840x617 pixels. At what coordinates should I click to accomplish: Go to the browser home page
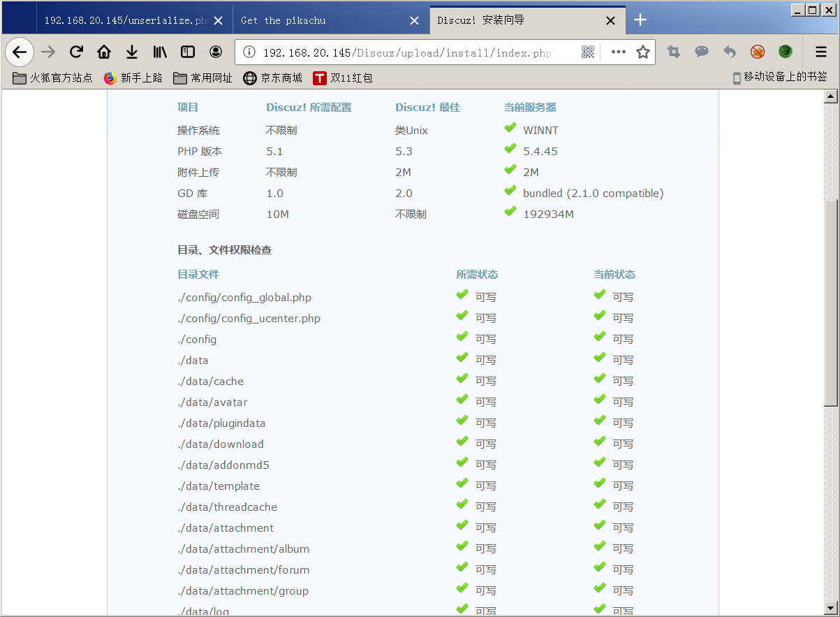point(103,52)
